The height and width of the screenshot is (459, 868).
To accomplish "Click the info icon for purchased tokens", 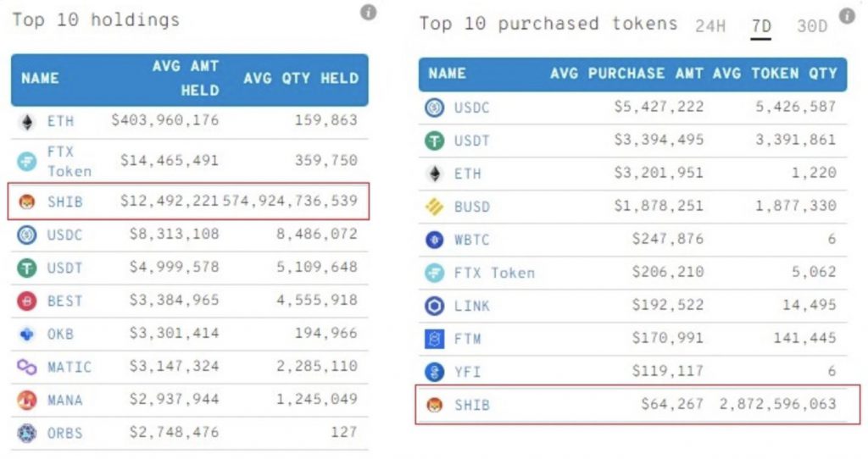I will pos(847,15).
